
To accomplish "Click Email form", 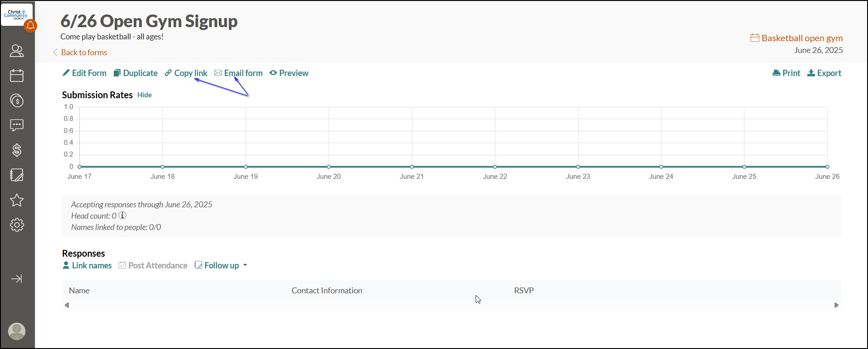I will (x=238, y=73).
